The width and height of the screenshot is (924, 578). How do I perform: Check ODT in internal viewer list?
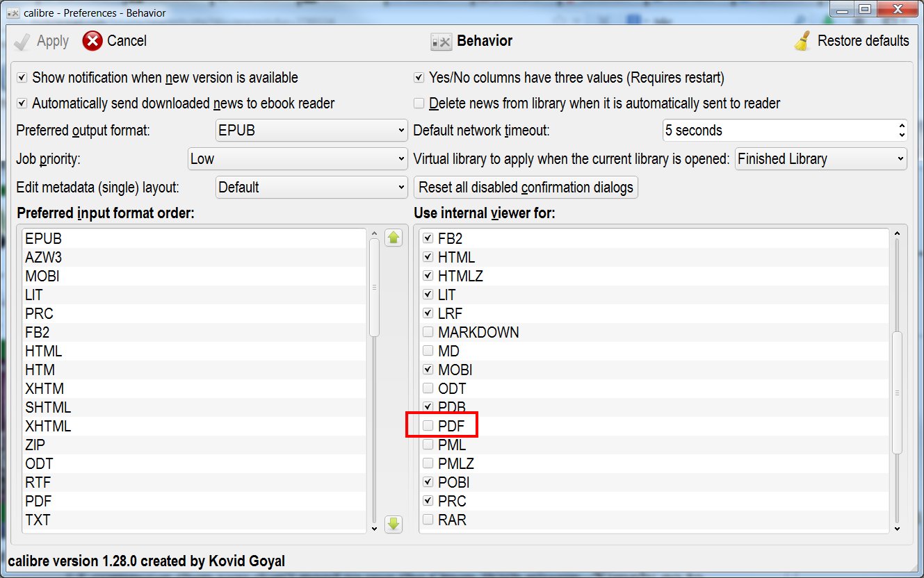point(428,388)
